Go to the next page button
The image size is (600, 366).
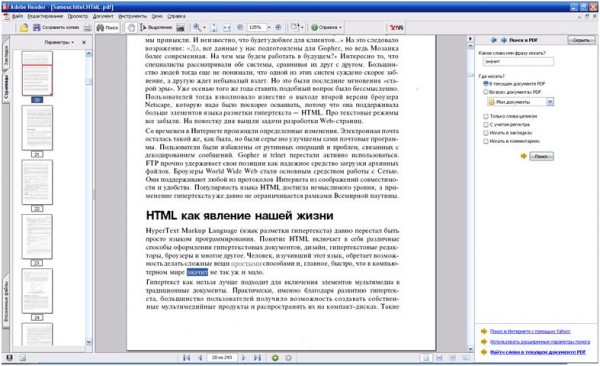[244, 358]
